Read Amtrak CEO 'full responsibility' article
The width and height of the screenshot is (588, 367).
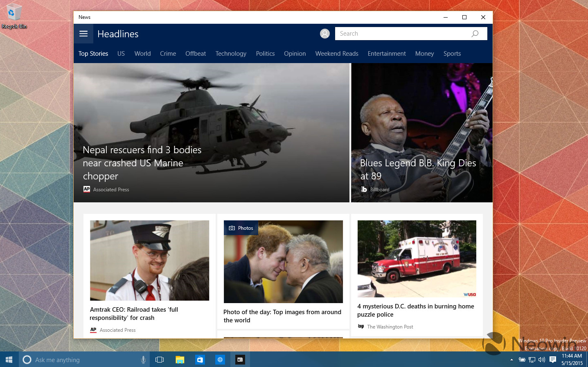point(134,314)
